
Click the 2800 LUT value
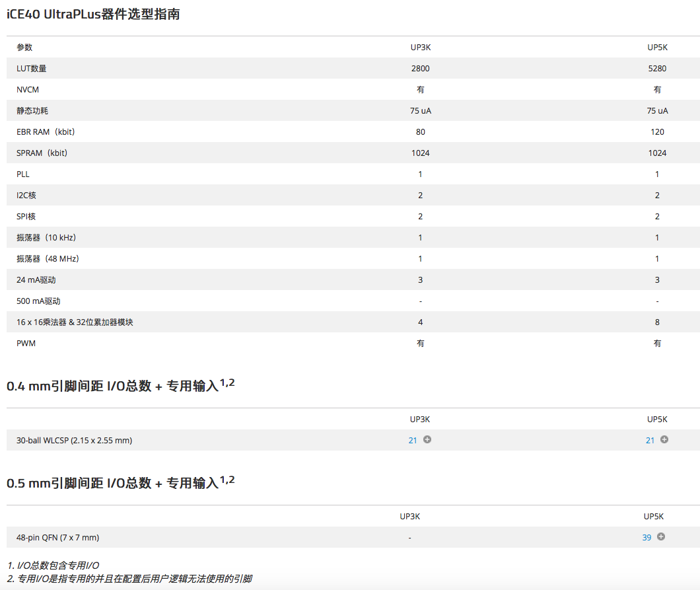[421, 68]
